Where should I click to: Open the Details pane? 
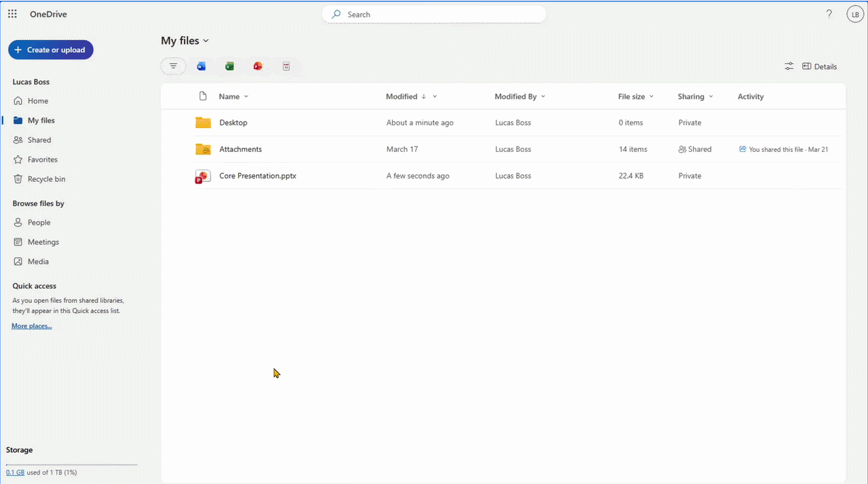click(819, 66)
